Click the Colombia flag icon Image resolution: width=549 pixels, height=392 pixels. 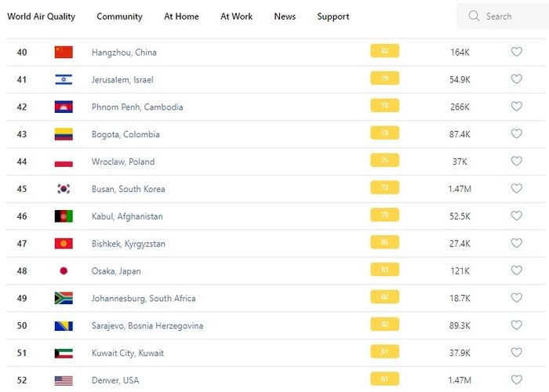(64, 134)
